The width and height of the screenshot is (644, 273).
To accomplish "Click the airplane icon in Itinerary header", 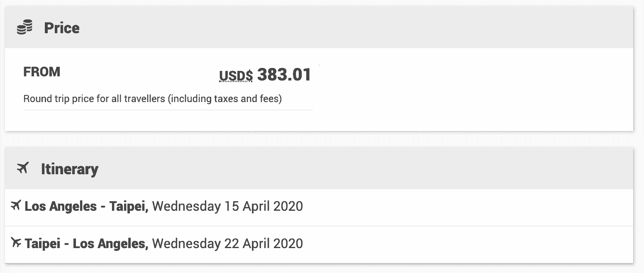I will (23, 168).
